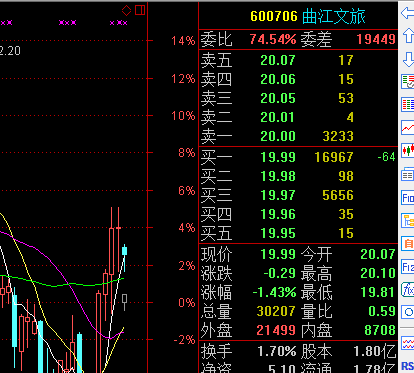This screenshot has width=414, height=373.
Task: Click the 买一 volume 16967
Action: point(334,157)
